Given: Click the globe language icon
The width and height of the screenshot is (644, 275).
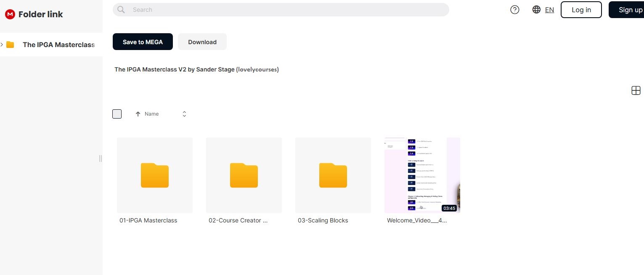Looking at the screenshot, I should pyautogui.click(x=536, y=10).
